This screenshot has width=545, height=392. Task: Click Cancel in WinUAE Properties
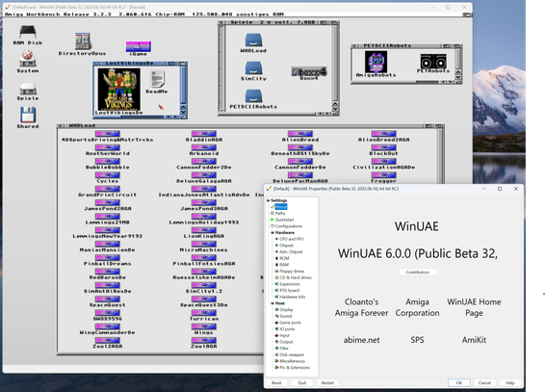484,382
